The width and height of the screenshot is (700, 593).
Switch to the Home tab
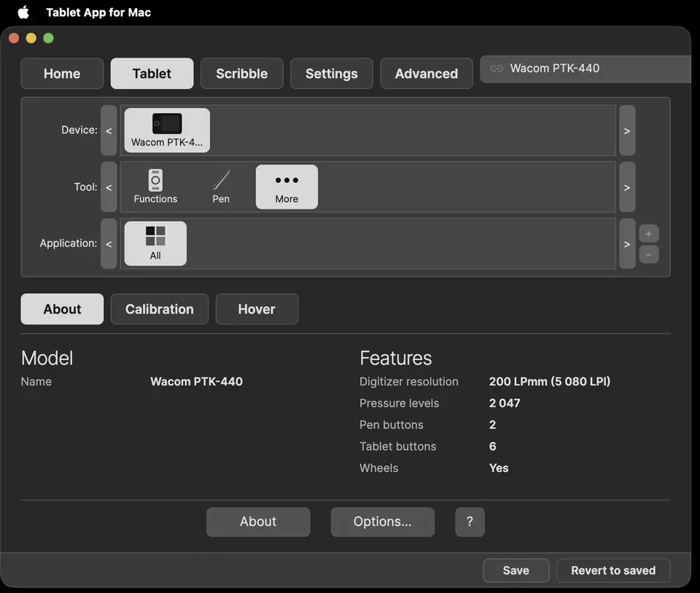point(62,73)
